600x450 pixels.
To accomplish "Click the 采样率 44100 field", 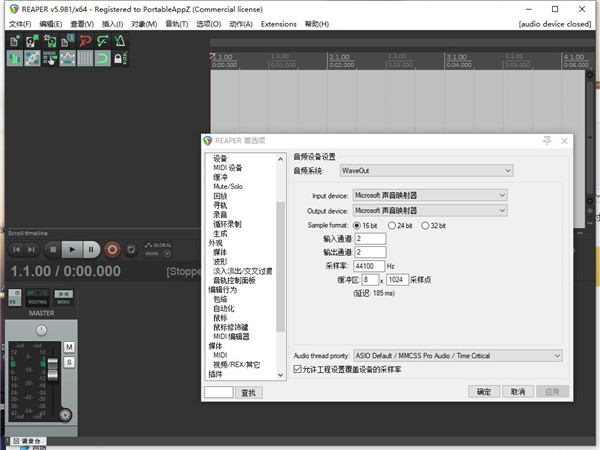I will (x=369, y=266).
